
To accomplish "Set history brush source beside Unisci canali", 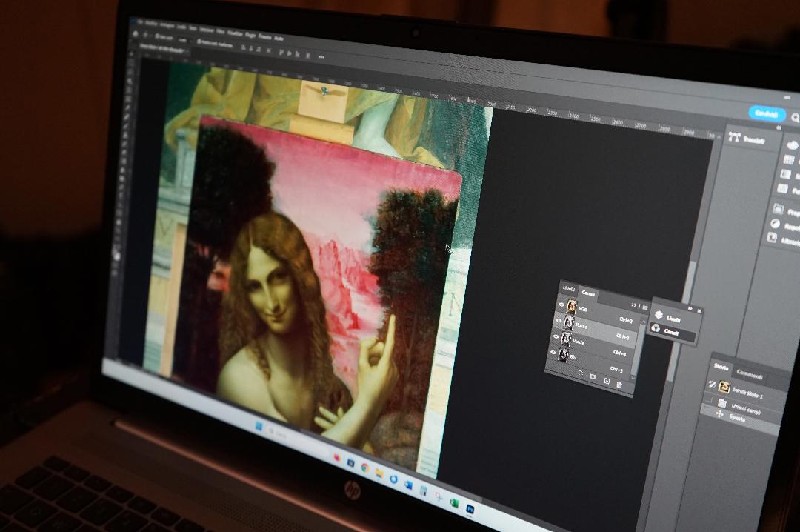I will [x=709, y=401].
